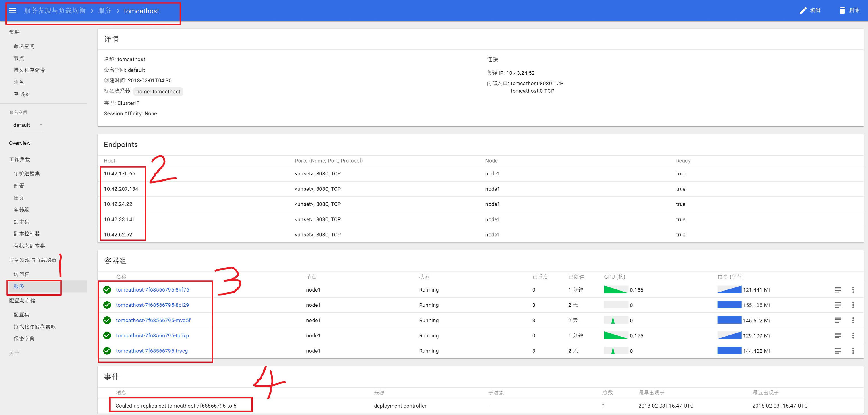The image size is (868, 415).
Task: Click the 服务 breadcrumb link
Action: (104, 11)
